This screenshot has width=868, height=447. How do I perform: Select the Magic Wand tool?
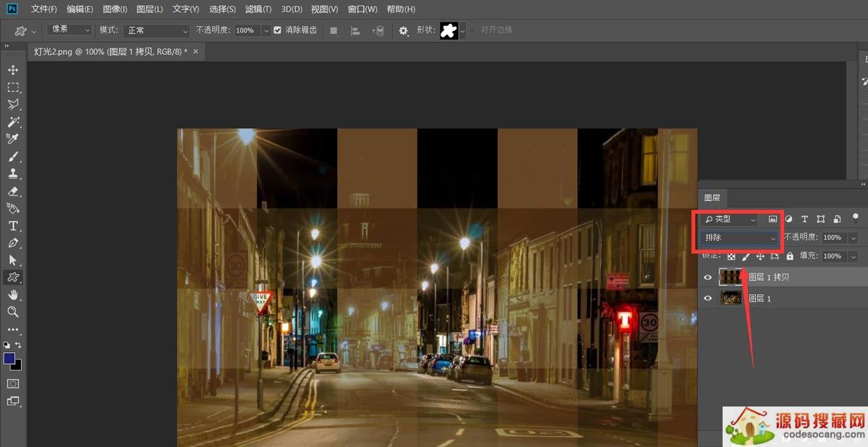click(x=13, y=122)
